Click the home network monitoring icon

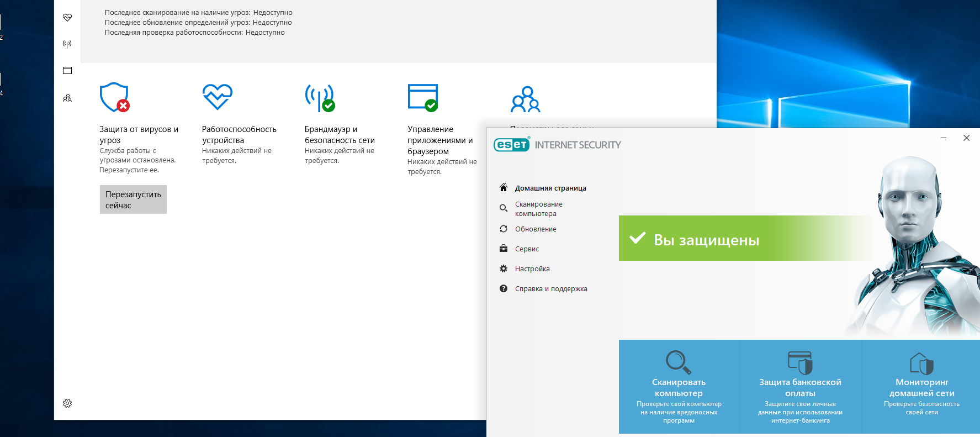click(x=921, y=363)
